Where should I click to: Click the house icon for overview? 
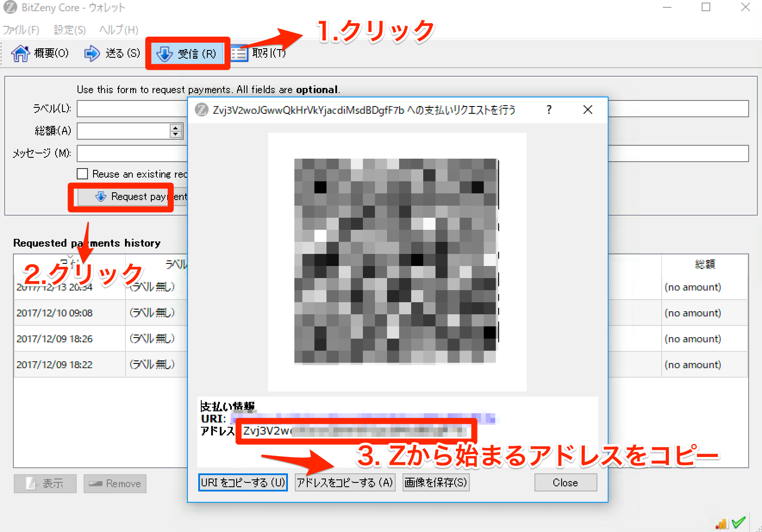[x=20, y=53]
